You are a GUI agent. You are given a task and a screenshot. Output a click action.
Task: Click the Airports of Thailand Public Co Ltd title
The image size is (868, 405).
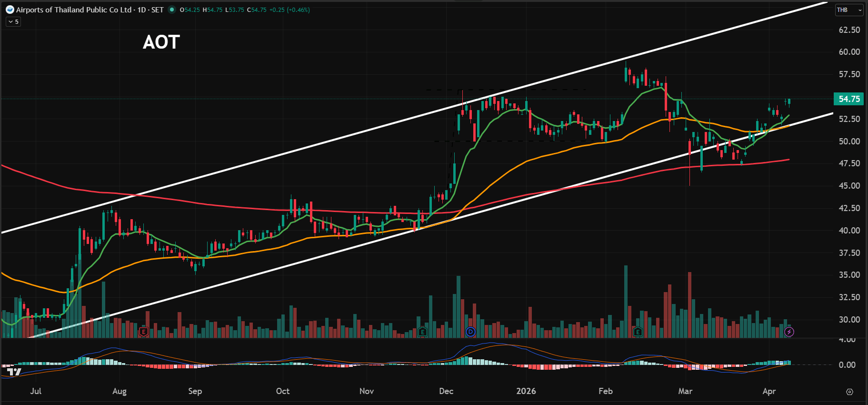74,10
